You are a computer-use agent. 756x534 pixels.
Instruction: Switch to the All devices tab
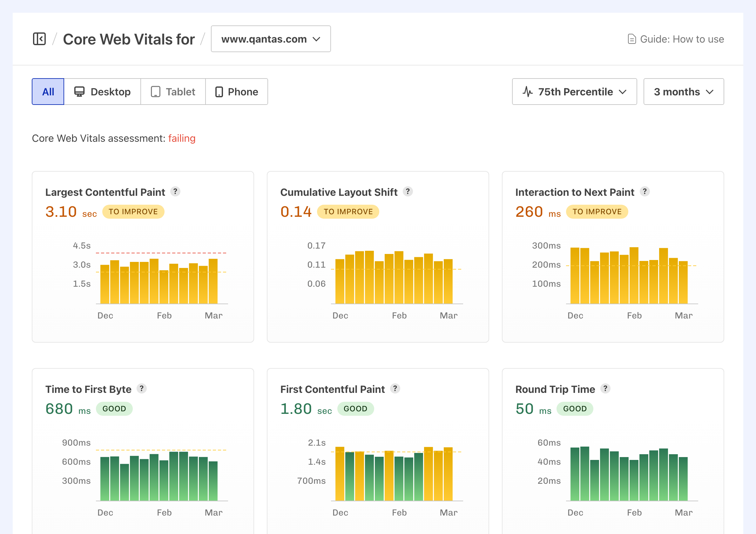point(48,92)
